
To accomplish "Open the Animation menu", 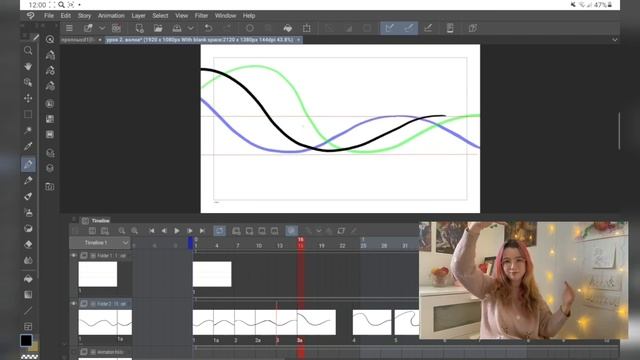I will [x=111, y=16].
